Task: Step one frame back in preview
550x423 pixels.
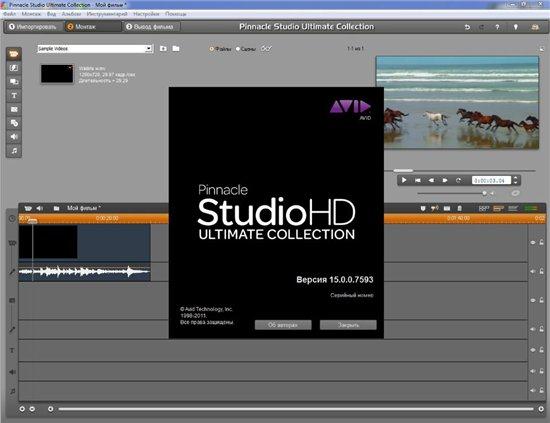Action: click(431, 180)
